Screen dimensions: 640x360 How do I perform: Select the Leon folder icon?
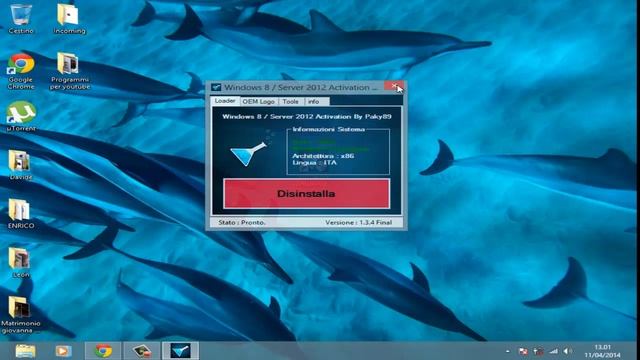[x=20, y=263]
